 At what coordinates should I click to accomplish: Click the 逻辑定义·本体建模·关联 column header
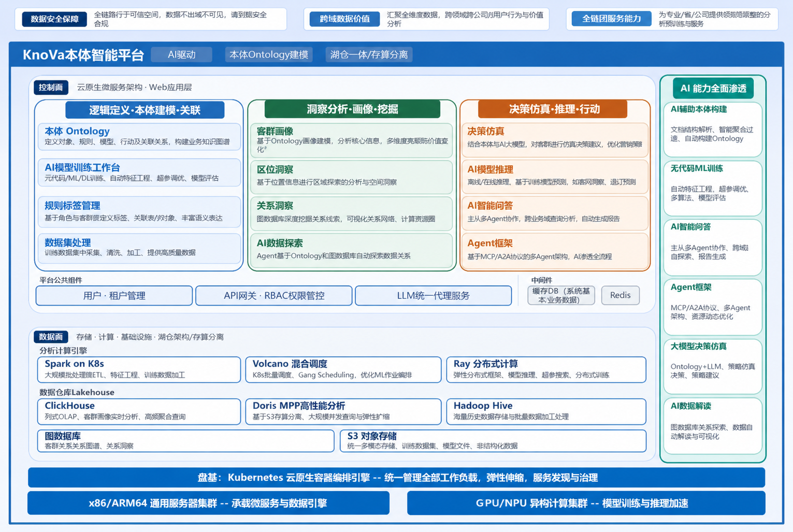(x=145, y=110)
